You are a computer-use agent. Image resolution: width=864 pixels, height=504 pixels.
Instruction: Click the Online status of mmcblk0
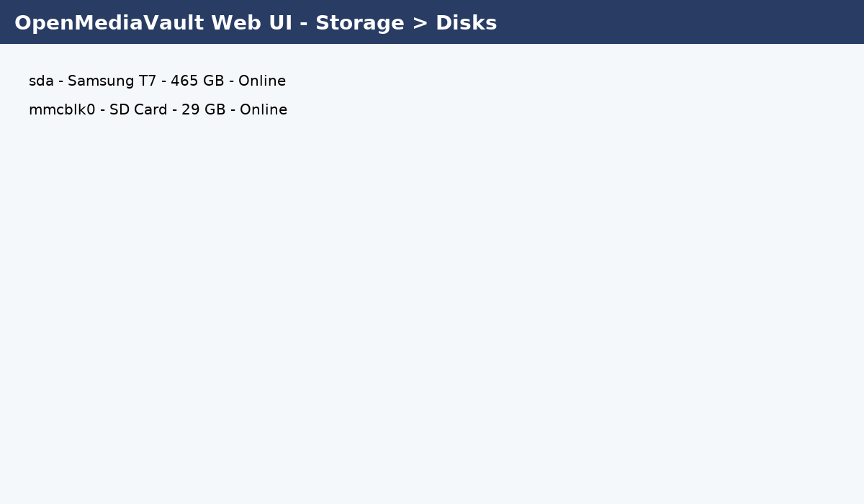264,110
